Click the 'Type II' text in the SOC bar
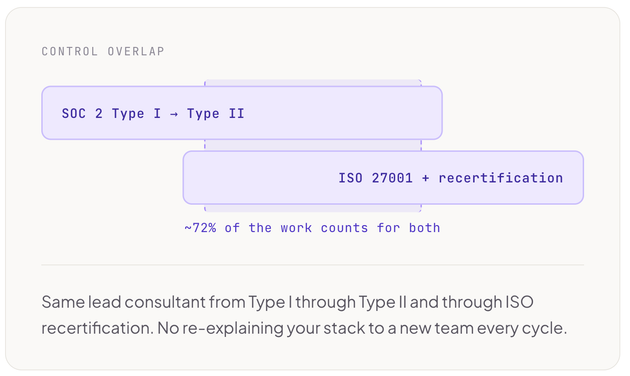 click(215, 114)
